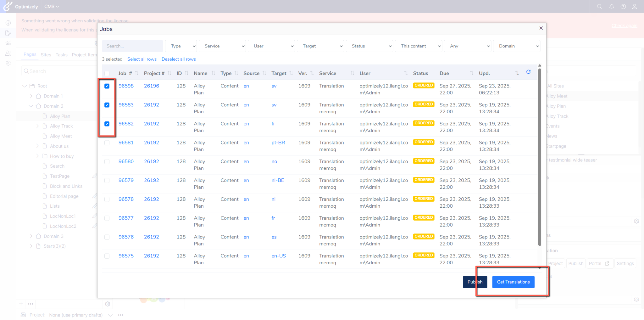The image size is (644, 320).
Task: Click the refresh jobs list icon
Action: [528, 72]
